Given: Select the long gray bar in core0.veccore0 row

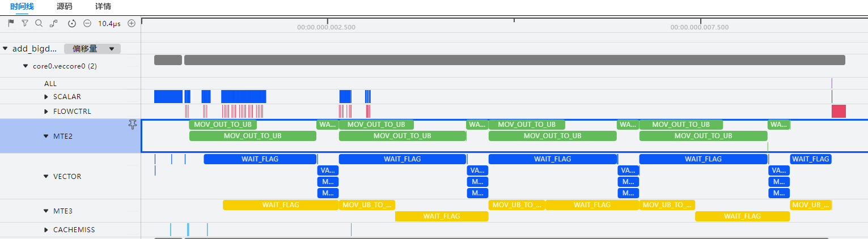Looking at the screenshot, I should (515, 60).
